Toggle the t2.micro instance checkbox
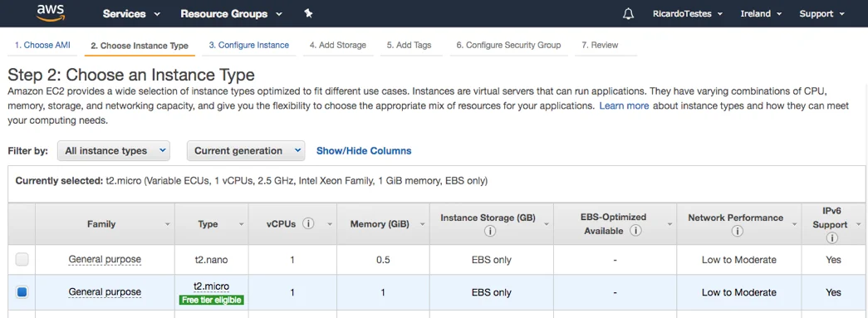Image resolution: width=868 pixels, height=318 pixels. click(22, 291)
